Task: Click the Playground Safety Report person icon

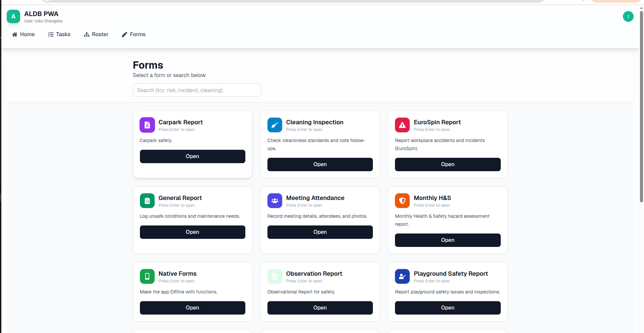Action: [x=402, y=276]
